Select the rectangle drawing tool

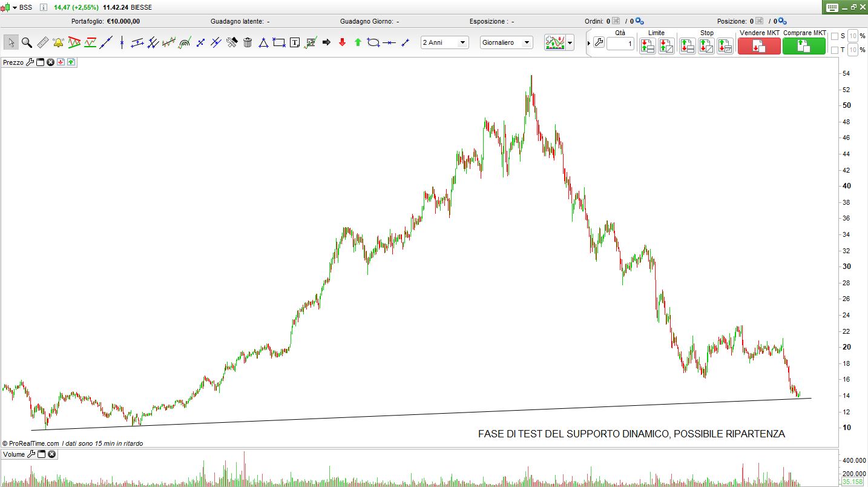tap(279, 42)
